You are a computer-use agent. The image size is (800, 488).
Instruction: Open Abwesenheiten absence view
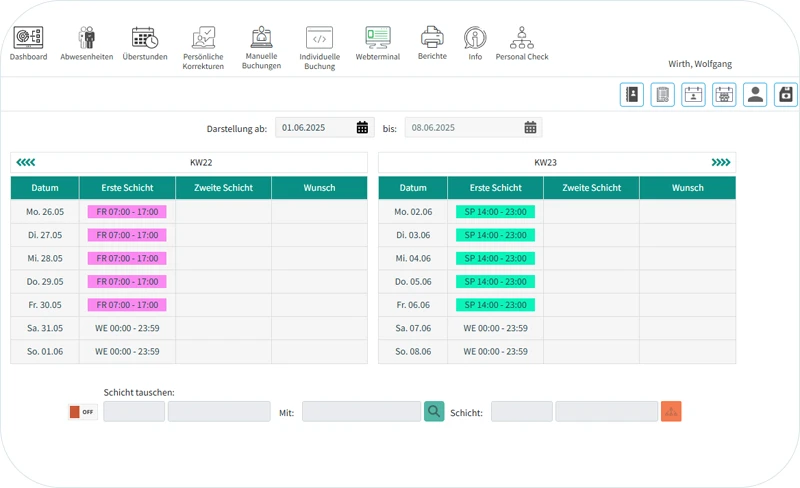[87, 38]
